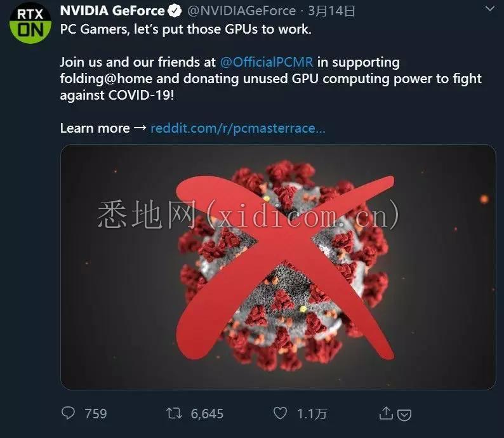Screen dimensions: 504x438
Task: Click the retweet arrows icon
Action: coord(175,413)
